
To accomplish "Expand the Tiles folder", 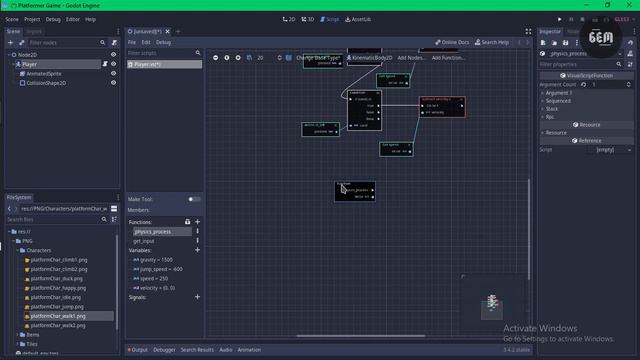I will (18, 344).
